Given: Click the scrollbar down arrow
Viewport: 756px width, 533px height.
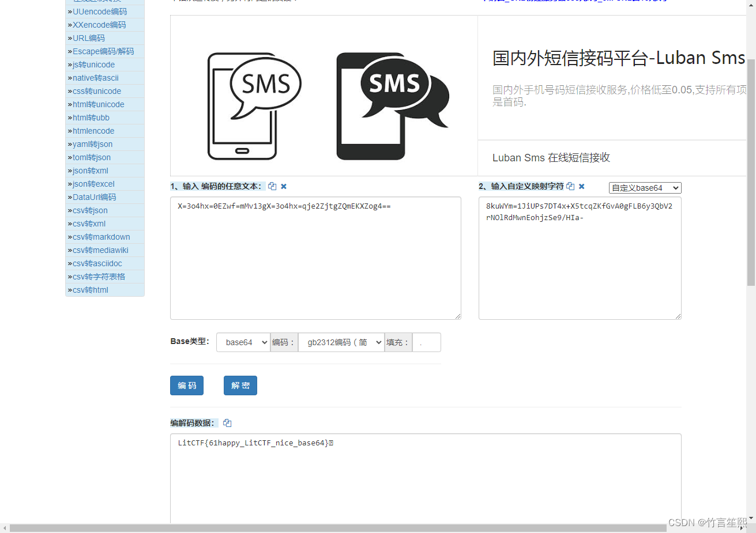Looking at the screenshot, I should [751, 519].
